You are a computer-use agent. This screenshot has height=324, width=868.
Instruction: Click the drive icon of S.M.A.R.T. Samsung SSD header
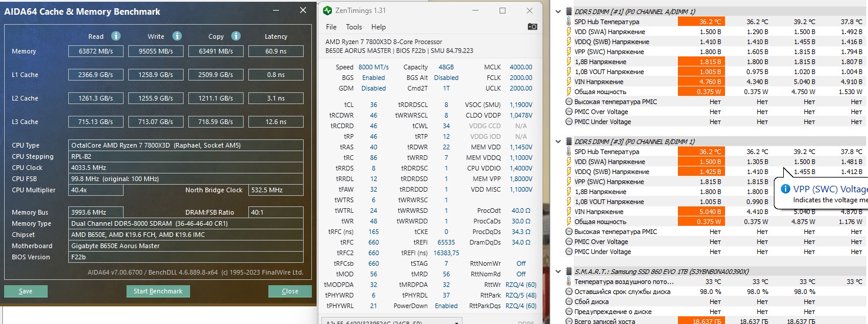[568, 272]
